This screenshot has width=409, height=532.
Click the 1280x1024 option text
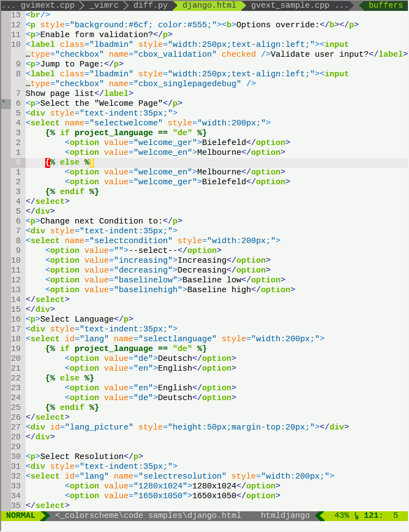pyautogui.click(x=214, y=487)
